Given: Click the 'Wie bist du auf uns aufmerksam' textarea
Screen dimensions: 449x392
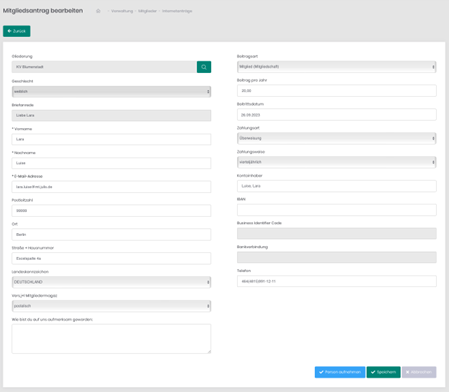Looking at the screenshot, I should coord(111,339).
